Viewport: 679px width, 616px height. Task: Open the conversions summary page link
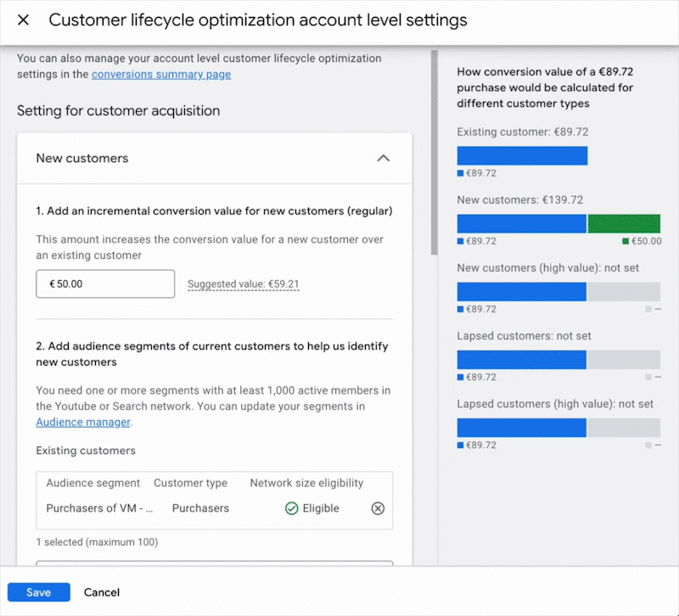(160, 75)
